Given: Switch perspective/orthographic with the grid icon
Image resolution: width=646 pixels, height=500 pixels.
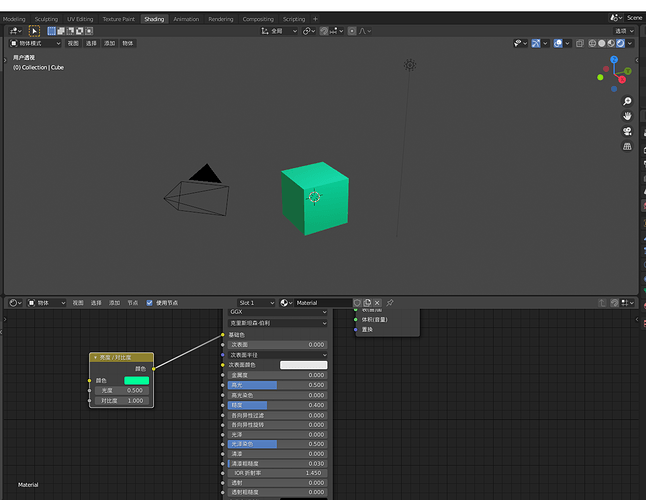Looking at the screenshot, I should click(x=627, y=146).
